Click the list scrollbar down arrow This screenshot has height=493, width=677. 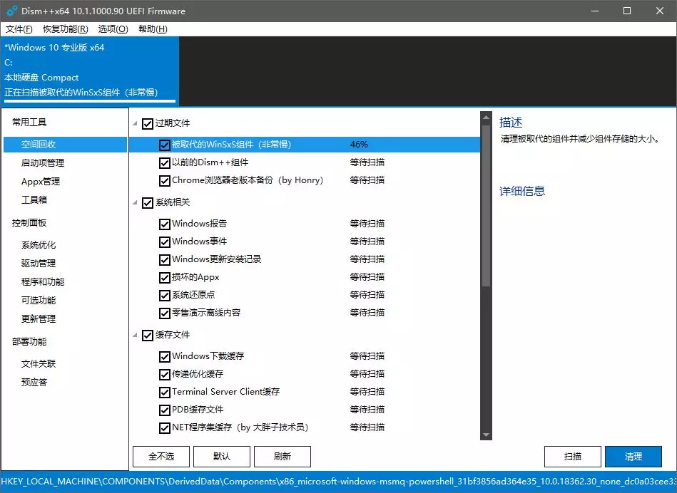coord(486,435)
